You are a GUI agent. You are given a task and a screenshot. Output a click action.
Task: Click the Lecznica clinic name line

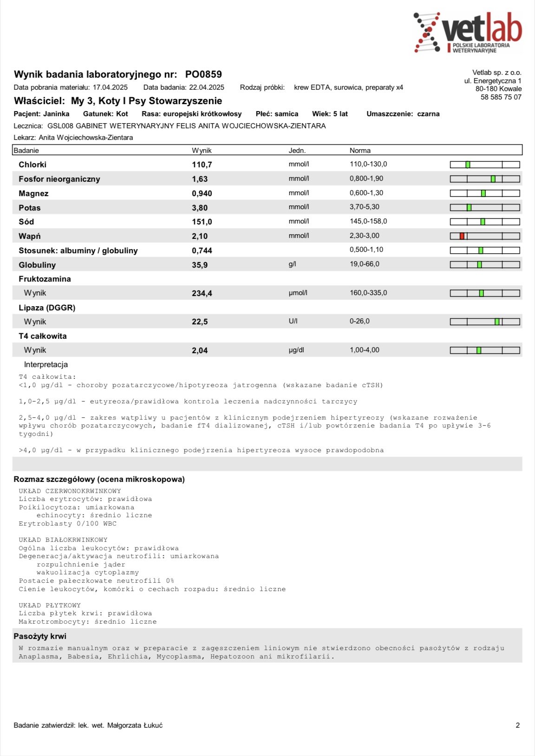(x=170, y=126)
